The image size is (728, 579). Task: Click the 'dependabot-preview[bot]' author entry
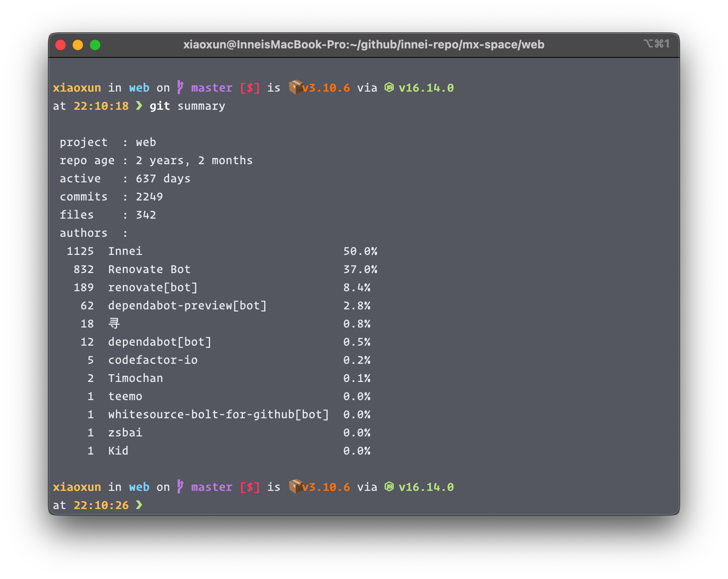(187, 305)
